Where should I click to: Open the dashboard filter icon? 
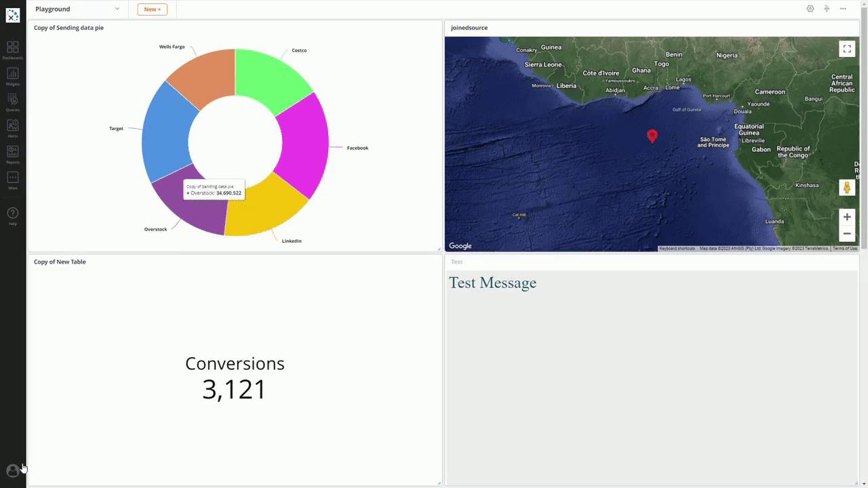(827, 9)
